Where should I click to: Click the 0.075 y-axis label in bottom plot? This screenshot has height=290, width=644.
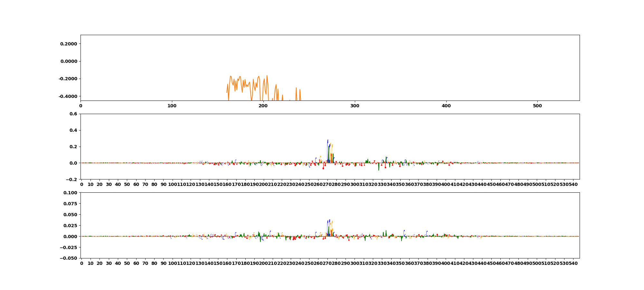coord(71,204)
